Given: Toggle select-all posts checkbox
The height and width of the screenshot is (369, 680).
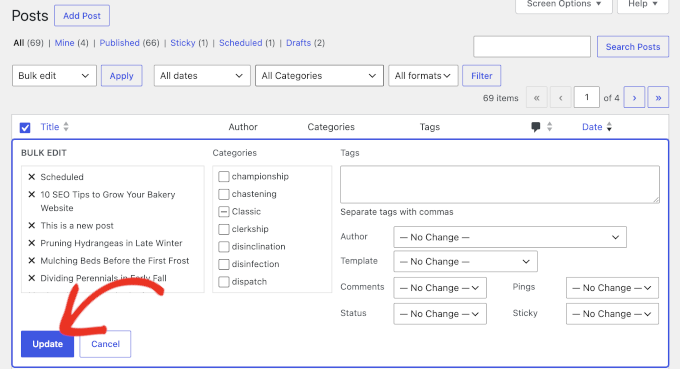Looking at the screenshot, I should (x=25, y=127).
